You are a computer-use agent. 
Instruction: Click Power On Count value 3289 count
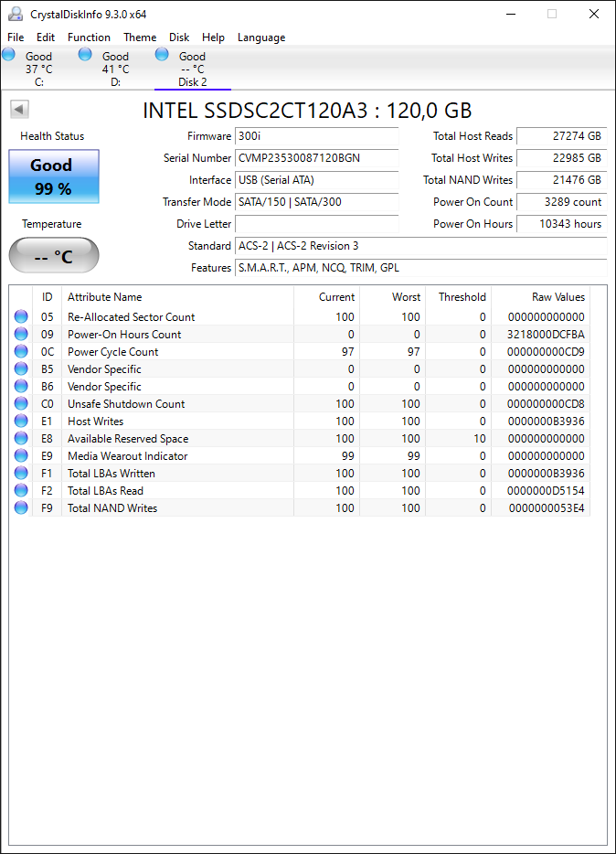pos(561,201)
